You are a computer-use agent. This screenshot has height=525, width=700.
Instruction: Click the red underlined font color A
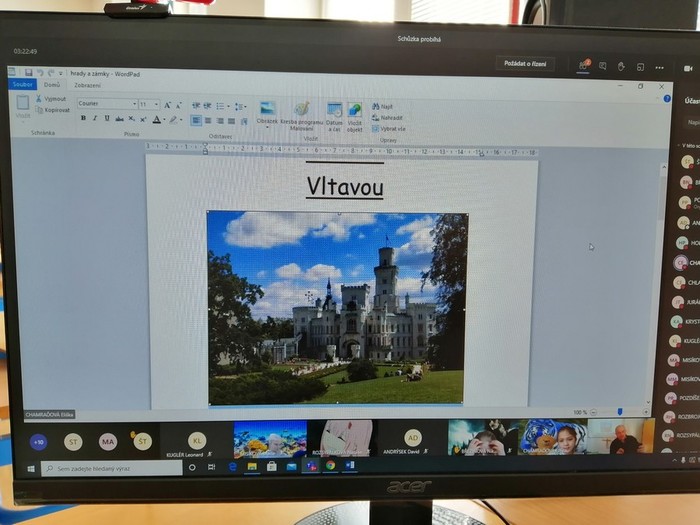coord(157,119)
